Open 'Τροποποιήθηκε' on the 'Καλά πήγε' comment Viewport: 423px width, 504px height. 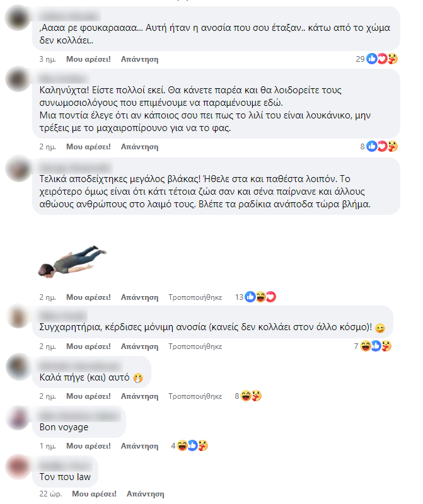click(x=195, y=396)
